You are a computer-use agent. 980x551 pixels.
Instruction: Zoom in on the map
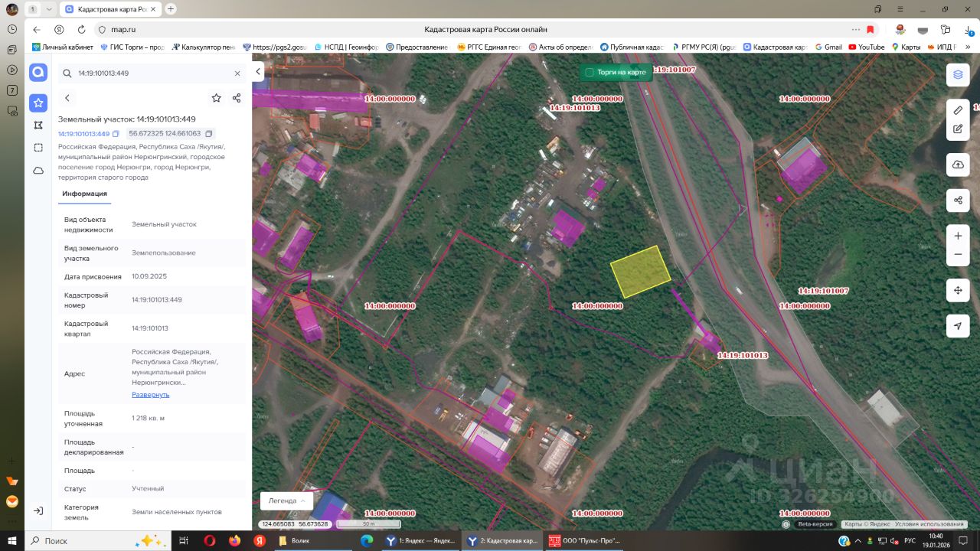point(958,236)
